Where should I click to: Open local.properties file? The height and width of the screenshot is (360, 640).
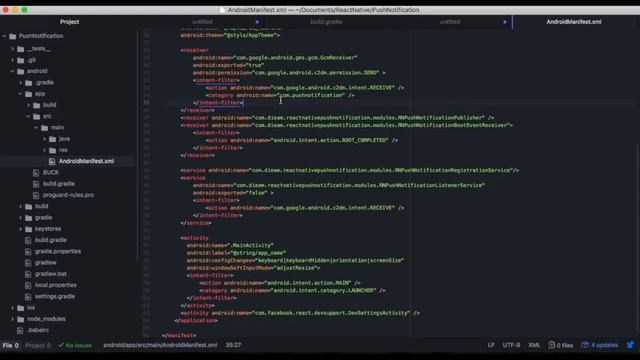pyautogui.click(x=56, y=285)
